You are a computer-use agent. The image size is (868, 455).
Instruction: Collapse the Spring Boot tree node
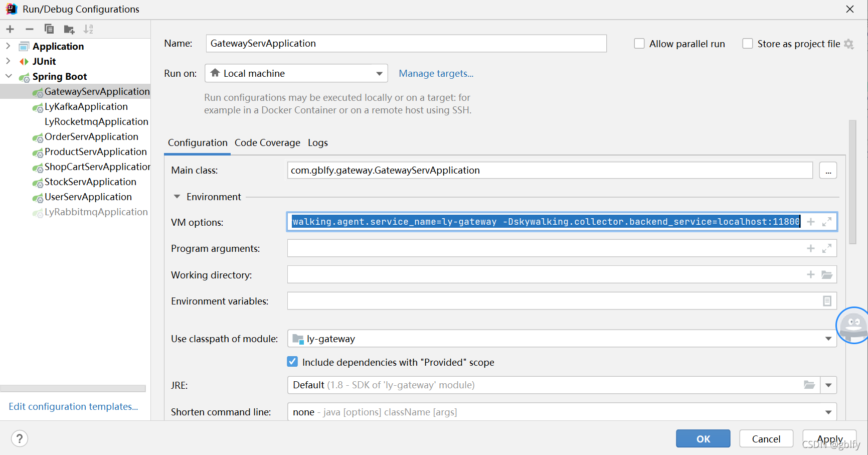pyautogui.click(x=9, y=76)
